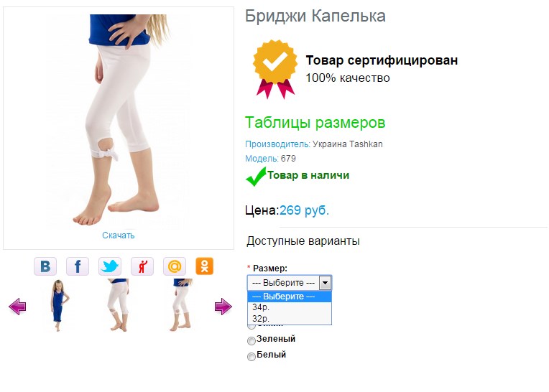The image size is (549, 392).
Task: Click the left purple gallery arrow
Action: [x=17, y=307]
